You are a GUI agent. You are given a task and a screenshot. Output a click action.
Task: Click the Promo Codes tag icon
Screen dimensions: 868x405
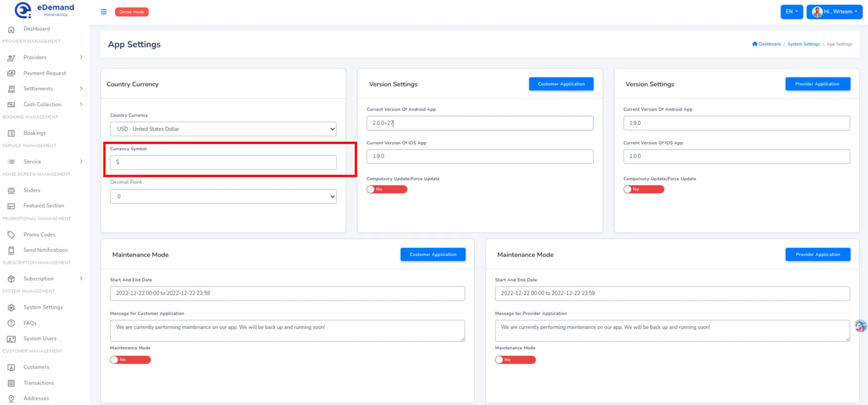coord(11,235)
